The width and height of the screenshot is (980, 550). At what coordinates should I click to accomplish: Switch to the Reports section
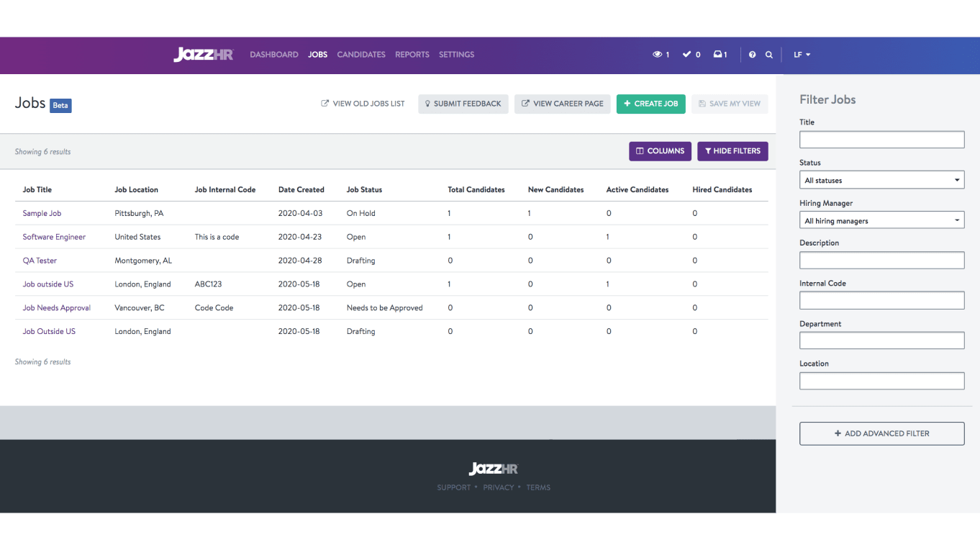tap(412, 55)
